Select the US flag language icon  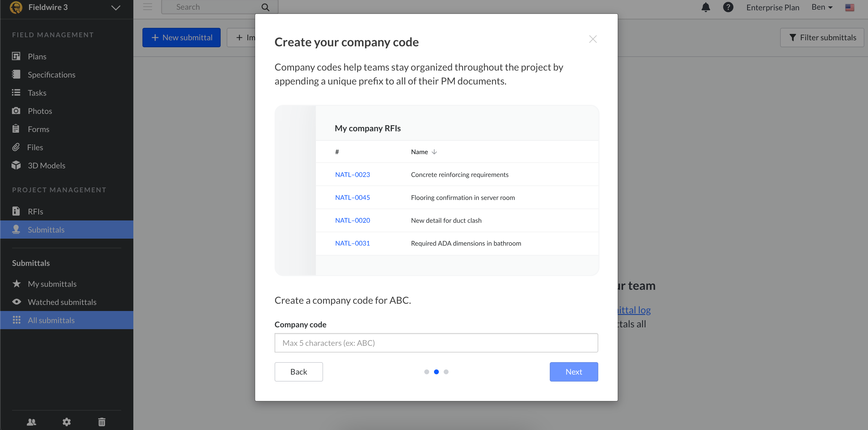[850, 7]
